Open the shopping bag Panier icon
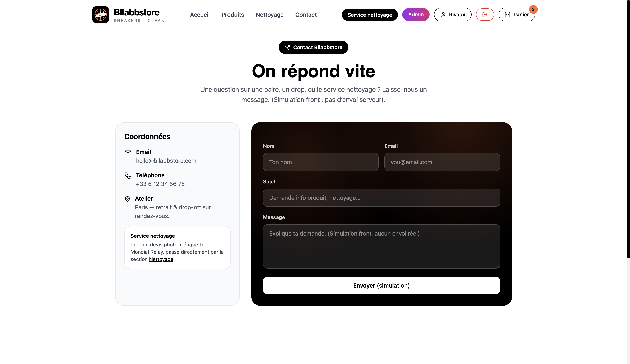 (x=508, y=15)
